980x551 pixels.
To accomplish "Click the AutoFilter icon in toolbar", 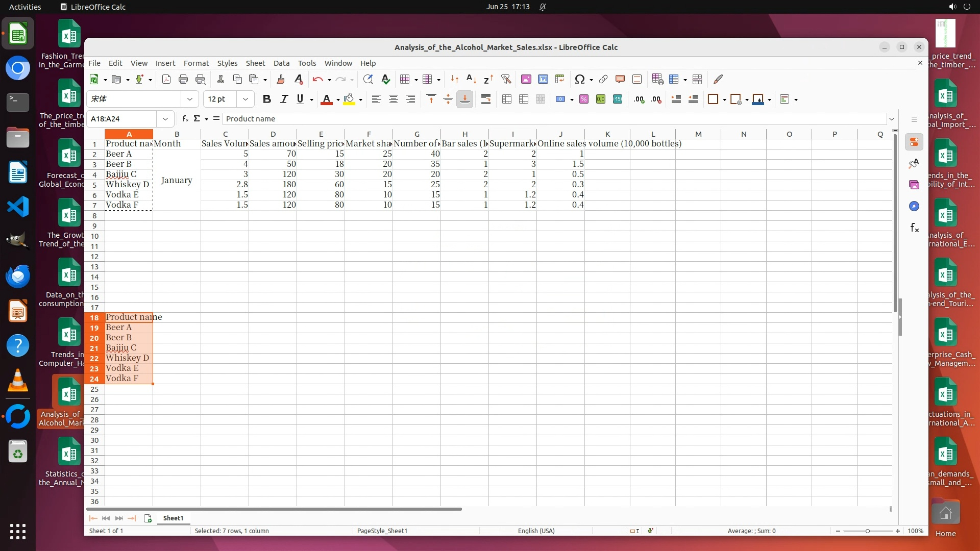I will [506, 79].
